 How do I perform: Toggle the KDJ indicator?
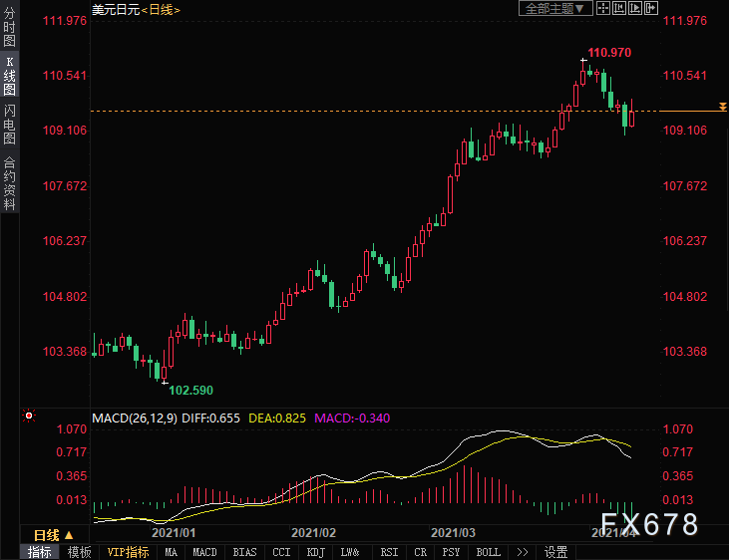(315, 552)
